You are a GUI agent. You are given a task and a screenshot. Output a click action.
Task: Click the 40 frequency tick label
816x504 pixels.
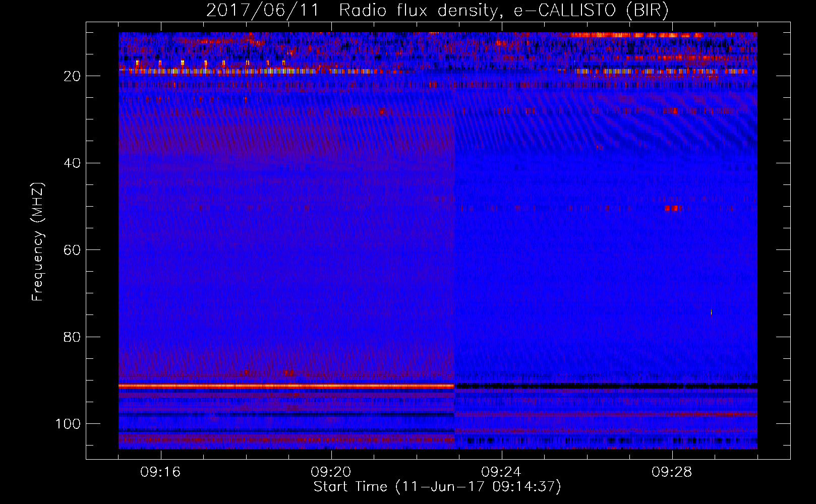point(73,163)
